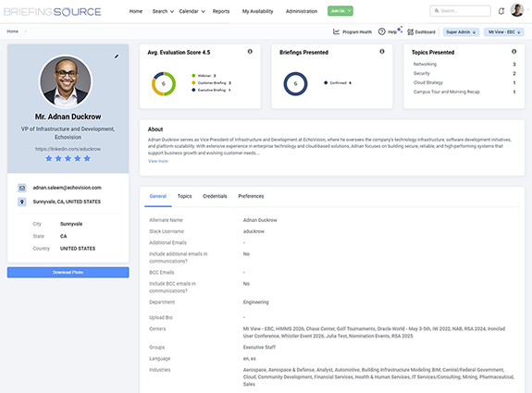This screenshot has width=532, height=393.
Task: Go to the Home menu item
Action: 136,11
